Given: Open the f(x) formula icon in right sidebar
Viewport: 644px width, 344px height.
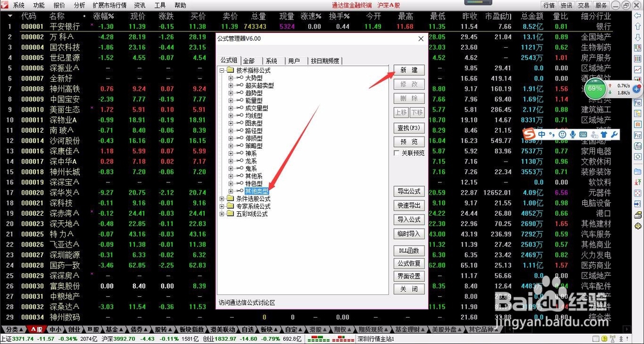Looking at the screenshot, I should click(x=638, y=146).
